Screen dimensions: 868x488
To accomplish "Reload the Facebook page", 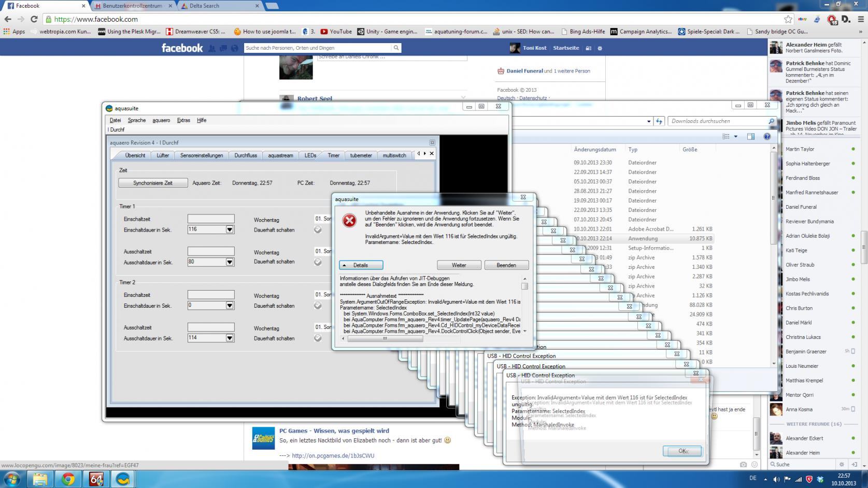I will pyautogui.click(x=34, y=19).
